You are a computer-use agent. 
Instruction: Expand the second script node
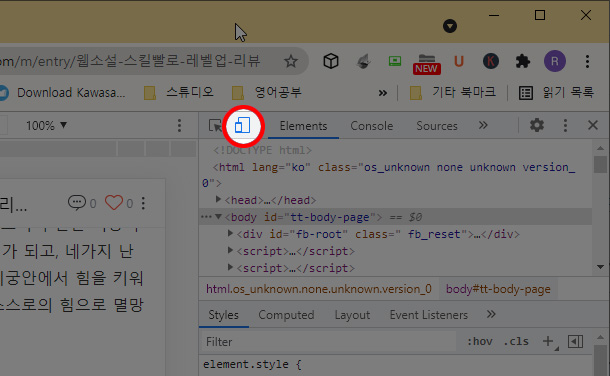point(230,267)
